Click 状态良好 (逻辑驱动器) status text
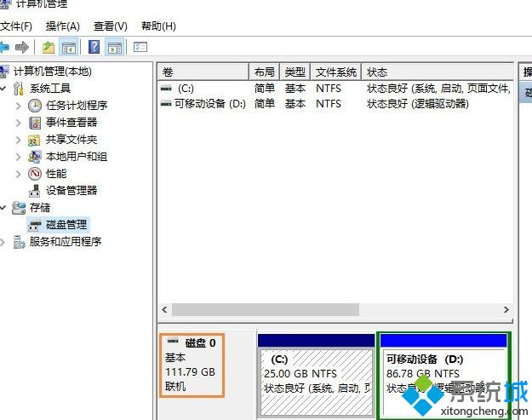532x420 pixels. click(417, 104)
